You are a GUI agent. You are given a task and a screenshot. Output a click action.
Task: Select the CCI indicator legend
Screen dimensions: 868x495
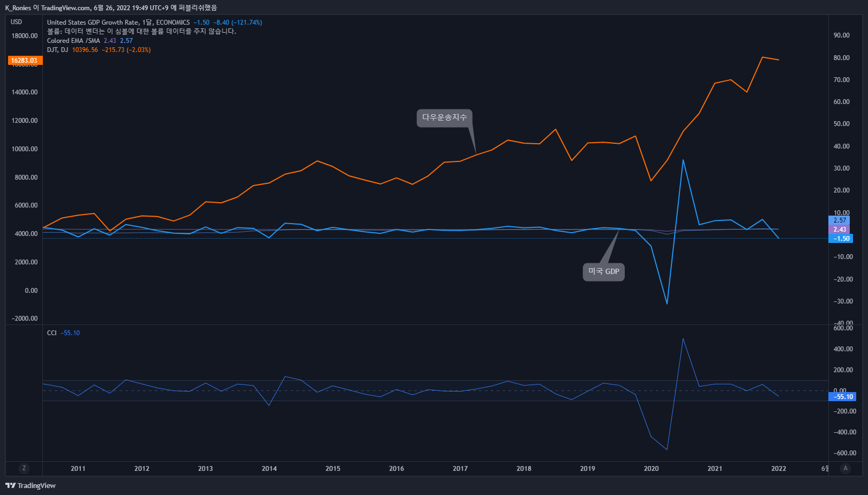(x=52, y=333)
